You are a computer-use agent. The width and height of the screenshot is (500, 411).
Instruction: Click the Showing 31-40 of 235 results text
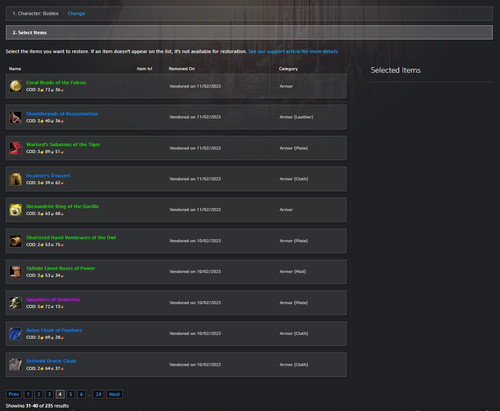(37, 406)
